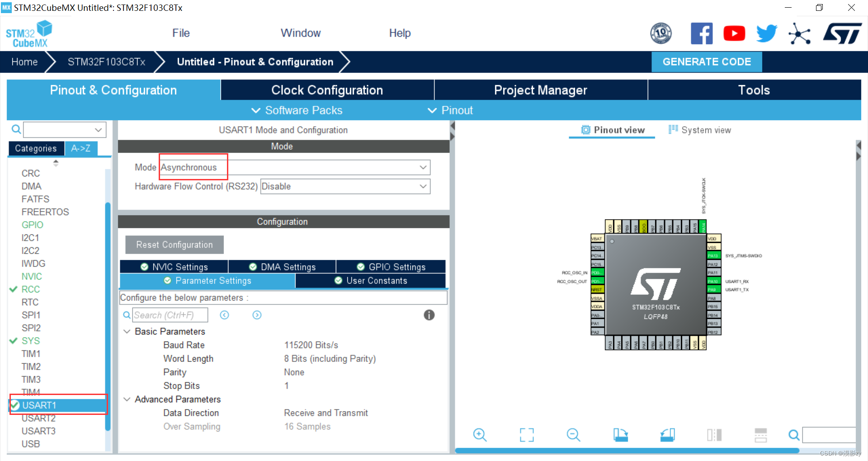
Task: Select RCC peripheral in list
Action: pyautogui.click(x=31, y=289)
